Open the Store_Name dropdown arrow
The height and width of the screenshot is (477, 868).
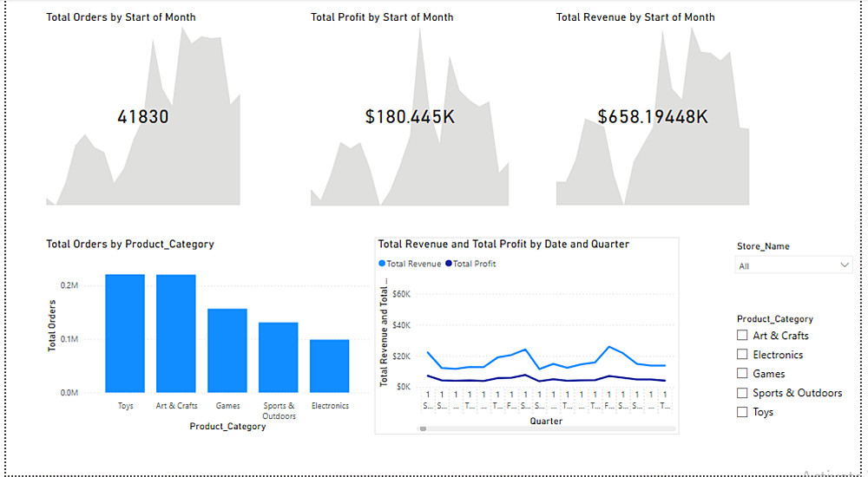[x=845, y=265]
